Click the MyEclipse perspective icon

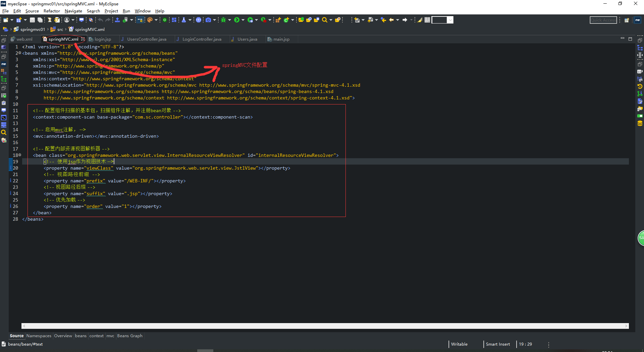coord(638,20)
